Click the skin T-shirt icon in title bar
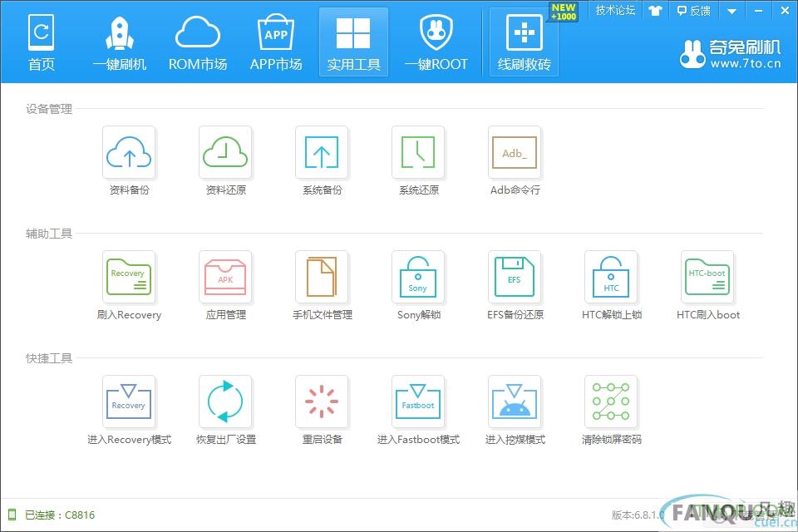The width and height of the screenshot is (798, 532). 655,11
